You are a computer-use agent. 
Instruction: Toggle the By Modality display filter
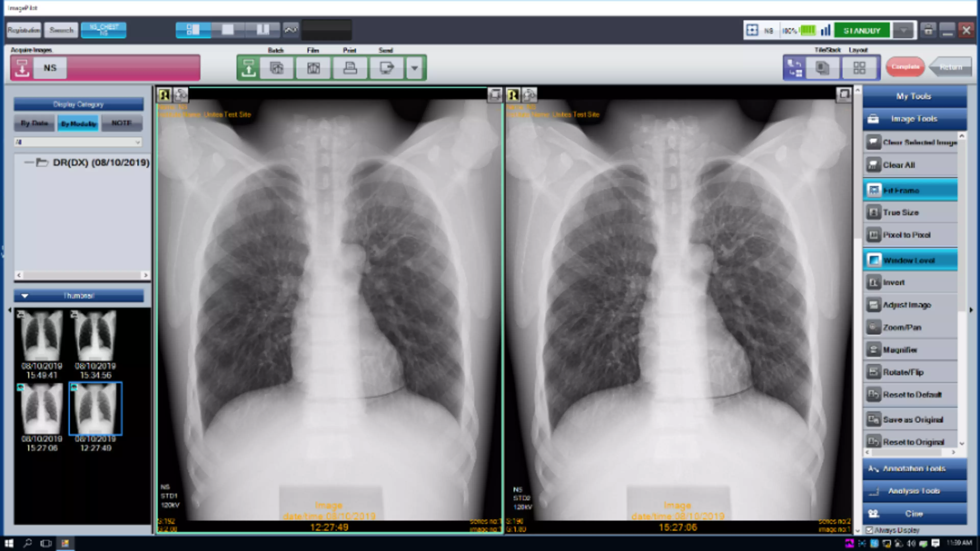click(x=78, y=123)
